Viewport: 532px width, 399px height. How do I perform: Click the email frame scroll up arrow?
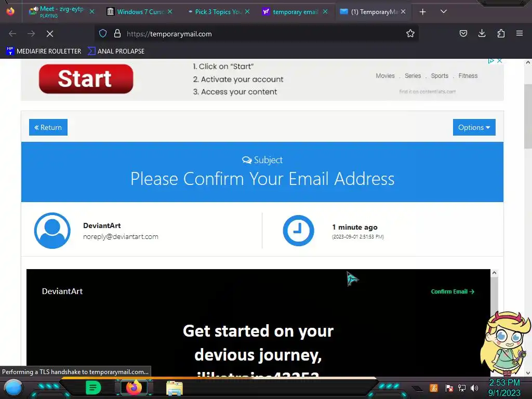coord(495,273)
